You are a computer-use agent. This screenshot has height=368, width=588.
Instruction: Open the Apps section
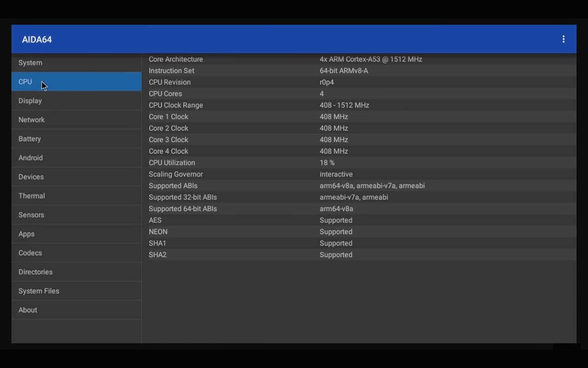tap(76, 234)
